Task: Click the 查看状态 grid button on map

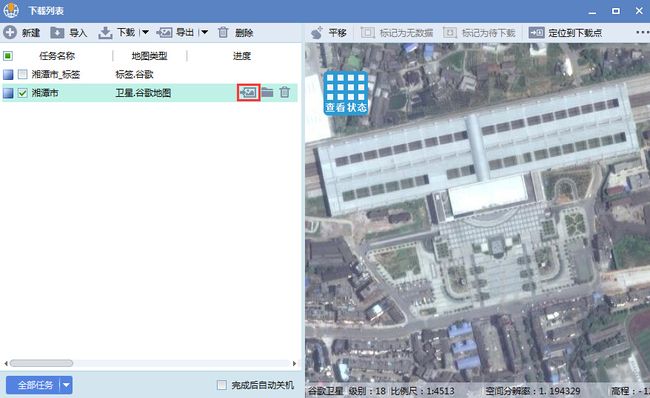Action: tap(346, 93)
